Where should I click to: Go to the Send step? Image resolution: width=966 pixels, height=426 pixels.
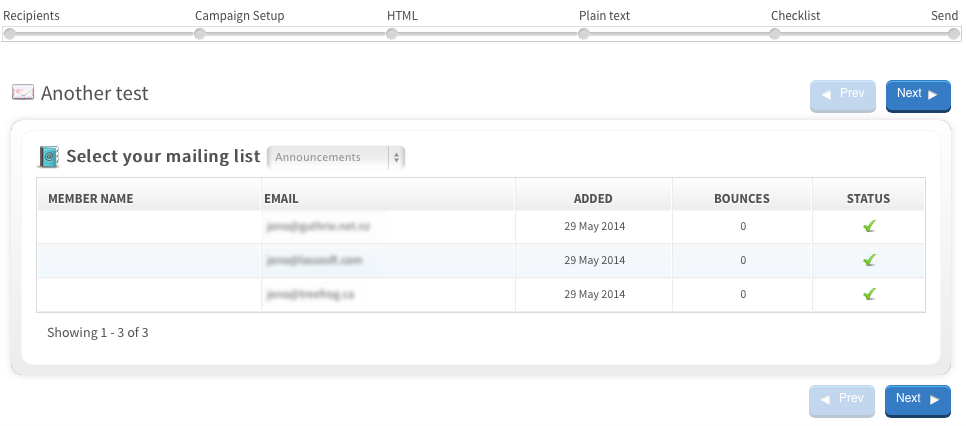tap(944, 16)
